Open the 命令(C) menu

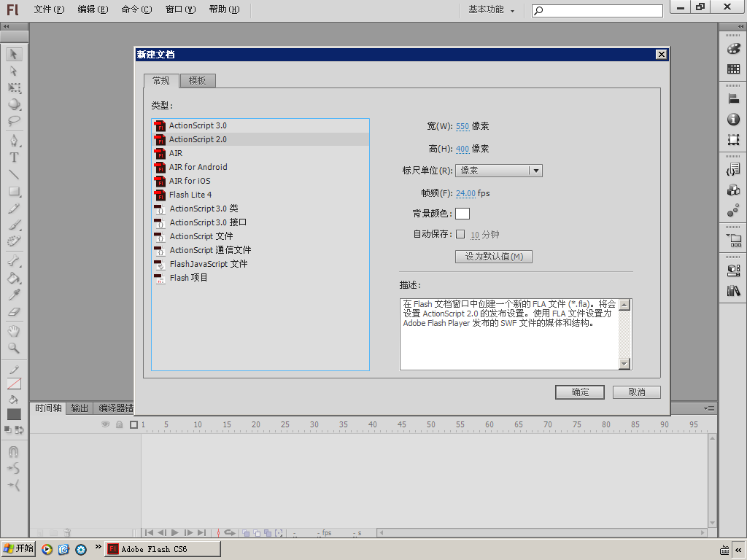point(136,9)
